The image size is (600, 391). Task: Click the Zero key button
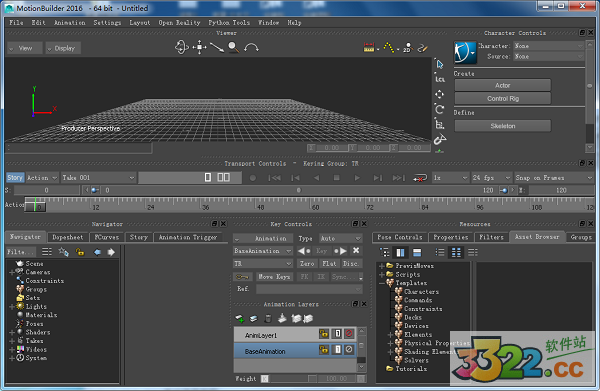pos(307,264)
